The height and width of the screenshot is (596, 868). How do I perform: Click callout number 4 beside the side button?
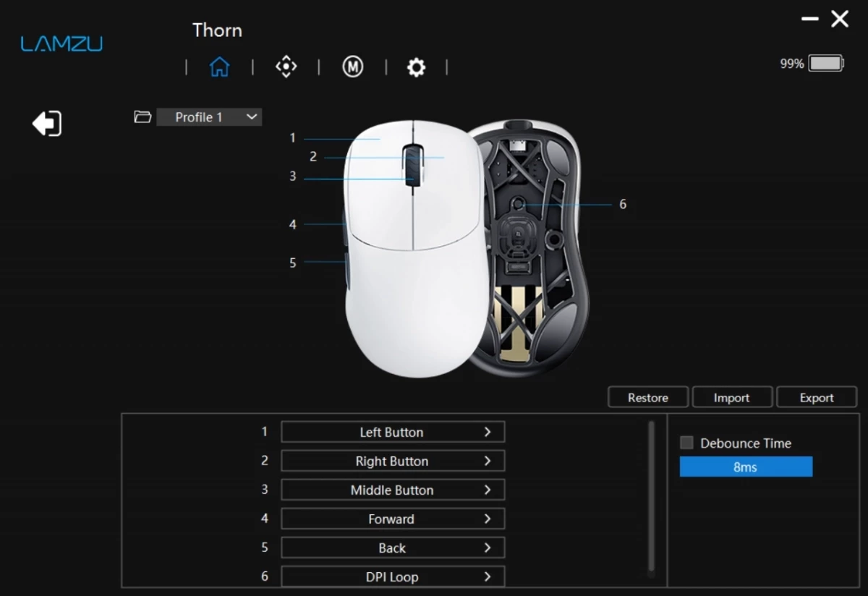[x=293, y=224]
